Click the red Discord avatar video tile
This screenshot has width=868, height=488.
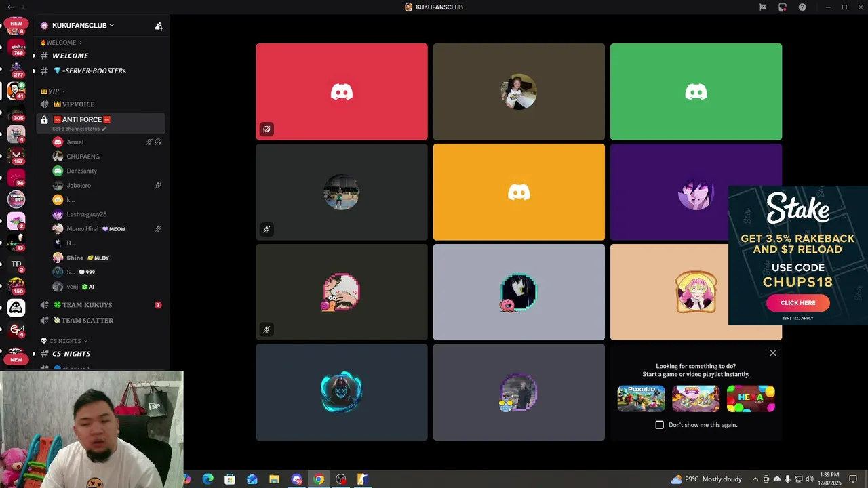point(342,91)
